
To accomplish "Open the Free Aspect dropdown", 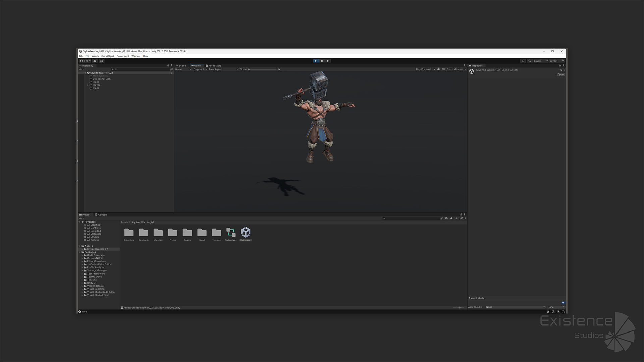I will pyautogui.click(x=223, y=69).
